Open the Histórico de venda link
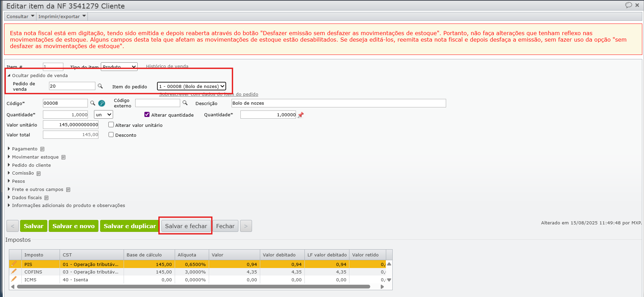 (x=167, y=66)
